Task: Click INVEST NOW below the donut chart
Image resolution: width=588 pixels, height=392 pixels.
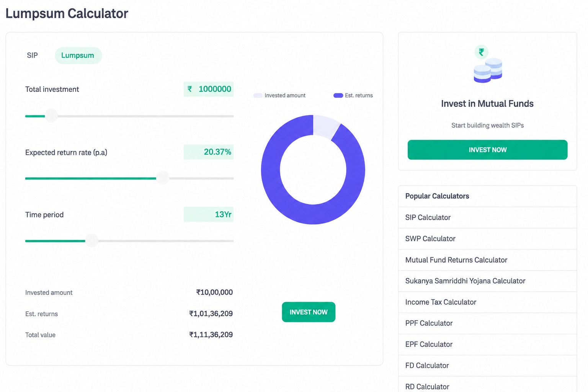Action: (x=309, y=312)
